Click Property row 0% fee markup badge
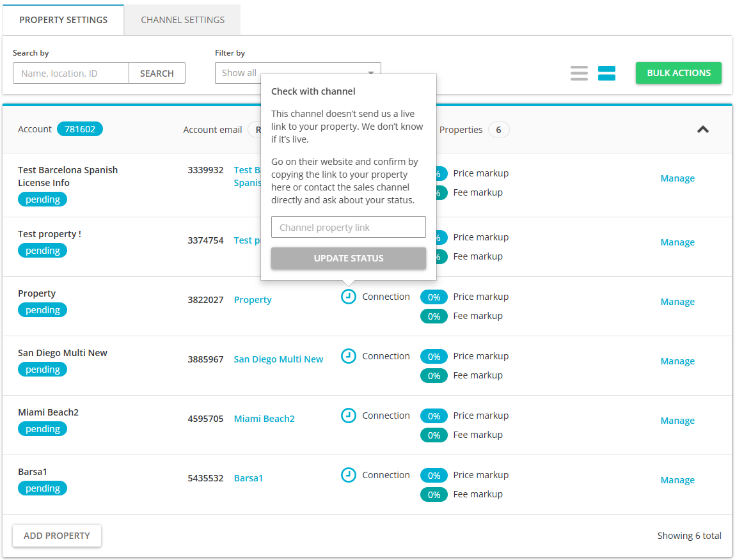The width and height of the screenshot is (735, 560). (434, 316)
